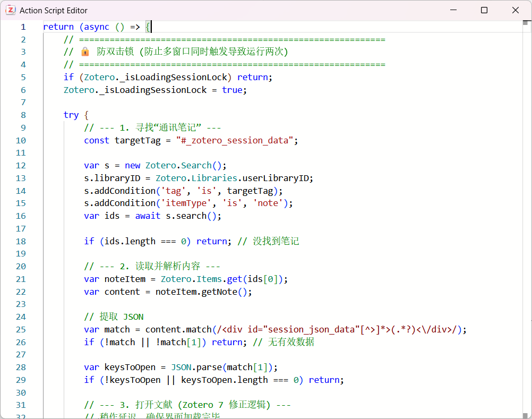Click the Action Script Editor title text
532x419 pixels.
pos(54,11)
